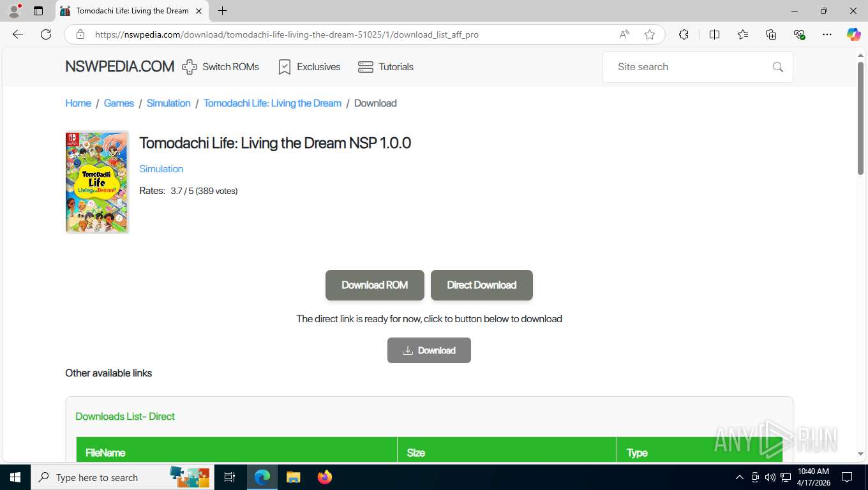This screenshot has height=490, width=868.
Task: Click the Direct Download button
Action: click(x=482, y=285)
